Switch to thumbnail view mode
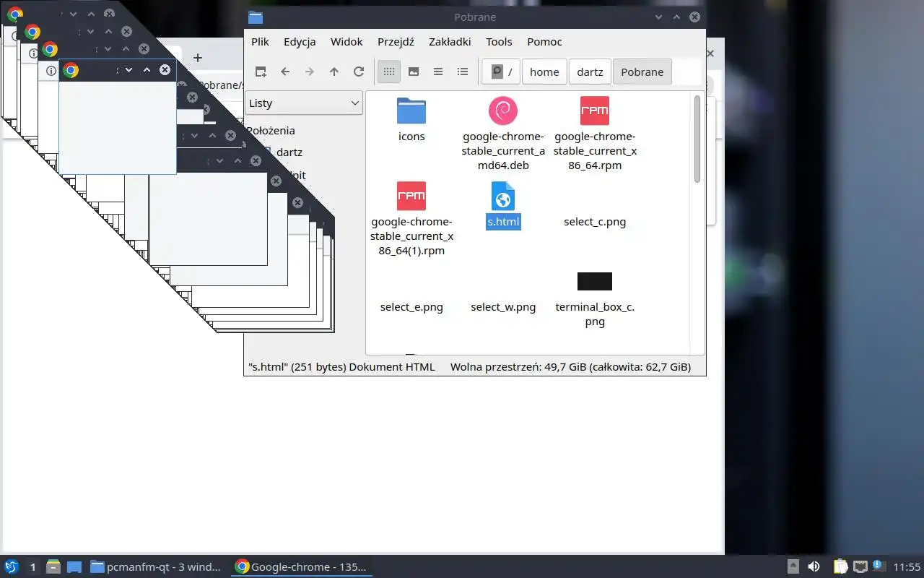 pyautogui.click(x=414, y=72)
